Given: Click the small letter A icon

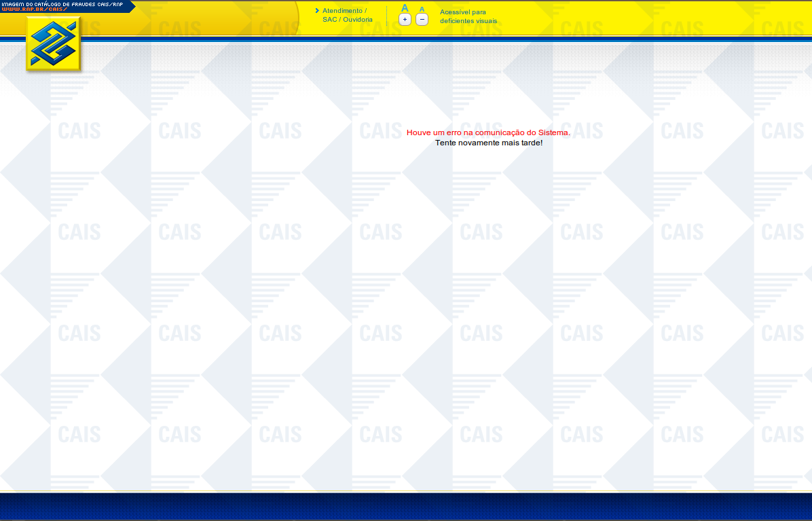Looking at the screenshot, I should [422, 9].
